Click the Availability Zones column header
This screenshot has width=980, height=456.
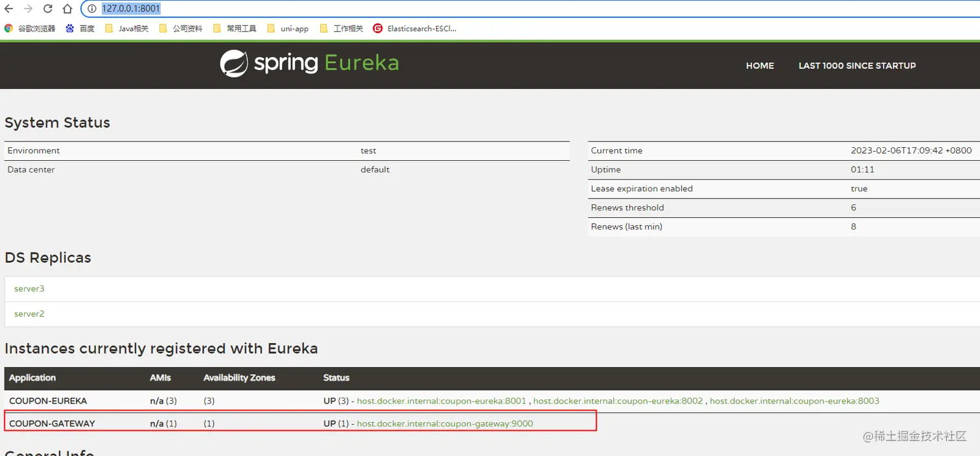pyautogui.click(x=239, y=378)
